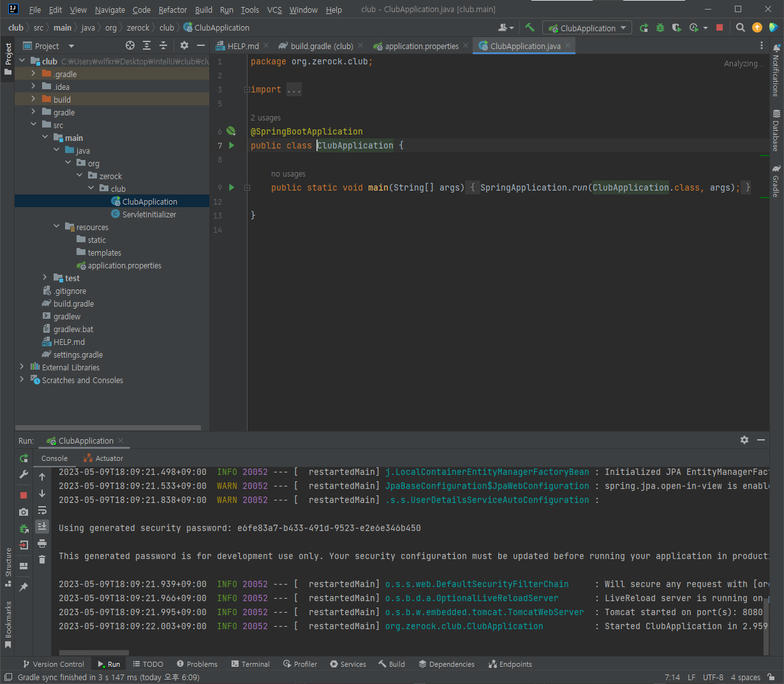Toggle the Notifications tool window
The image size is (784, 684).
[776, 70]
